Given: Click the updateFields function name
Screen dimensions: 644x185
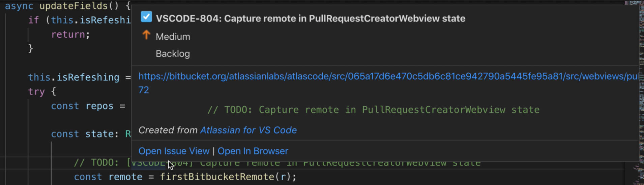Looking at the screenshot, I should pyautogui.click(x=74, y=6).
